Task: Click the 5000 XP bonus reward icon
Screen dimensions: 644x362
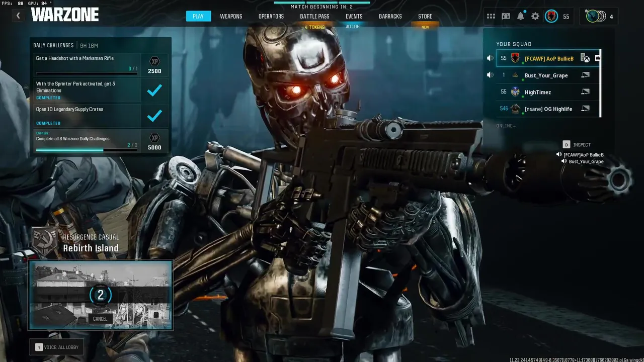Action: [x=155, y=141]
